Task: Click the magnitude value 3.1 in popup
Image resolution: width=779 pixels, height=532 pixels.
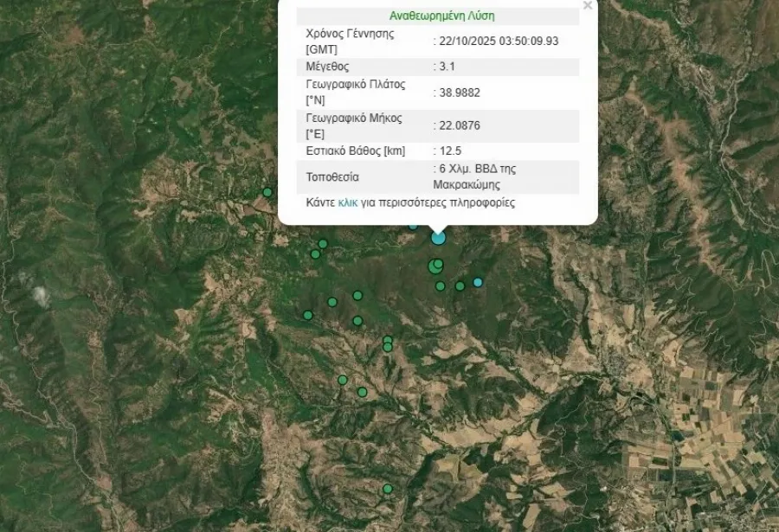Action: (x=447, y=66)
